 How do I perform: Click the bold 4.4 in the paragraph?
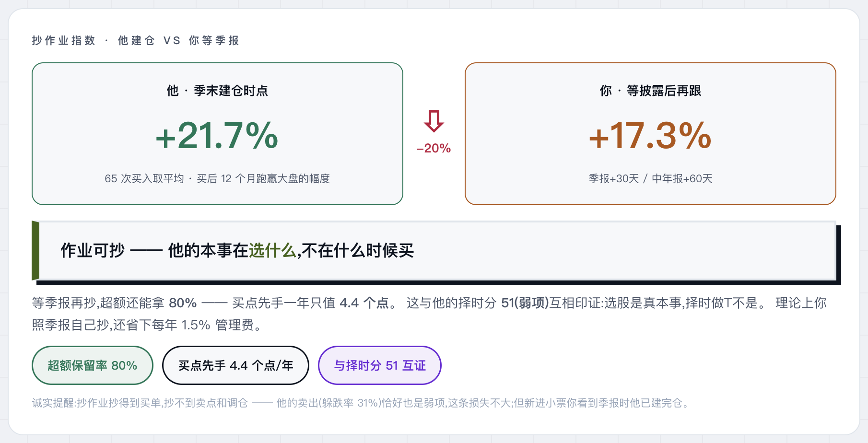pyautogui.click(x=349, y=303)
